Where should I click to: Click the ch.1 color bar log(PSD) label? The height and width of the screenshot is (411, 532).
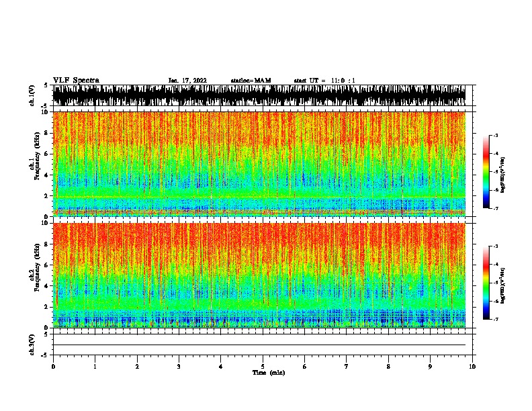pyautogui.click(x=502, y=175)
